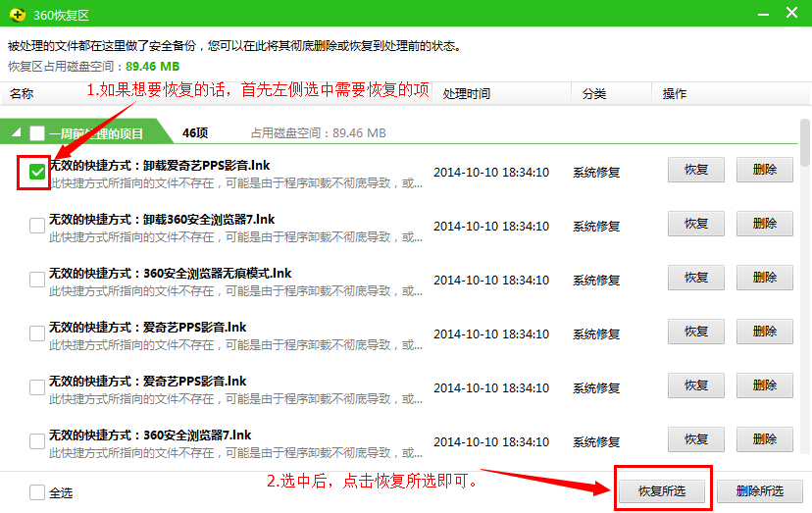The image size is (812, 513).
Task: Restore the 360安全浏览器无痕模式.lnk item
Action: pos(696,278)
